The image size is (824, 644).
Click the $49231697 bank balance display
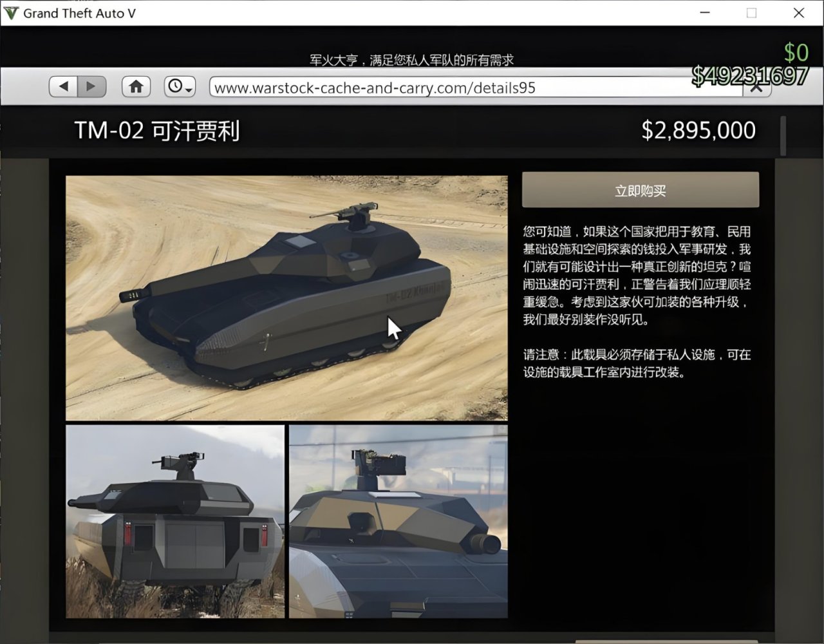[x=750, y=75]
